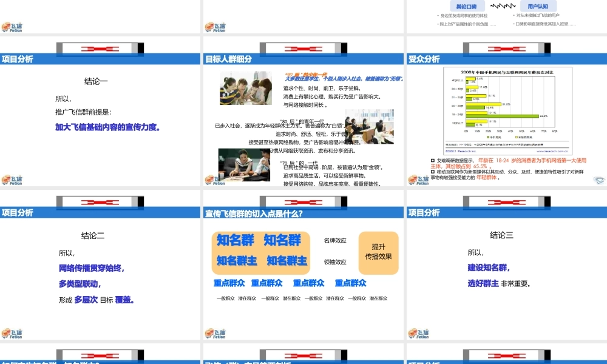Click title bar text 受众分析
The height and width of the screenshot is (364, 607).
(424, 59)
